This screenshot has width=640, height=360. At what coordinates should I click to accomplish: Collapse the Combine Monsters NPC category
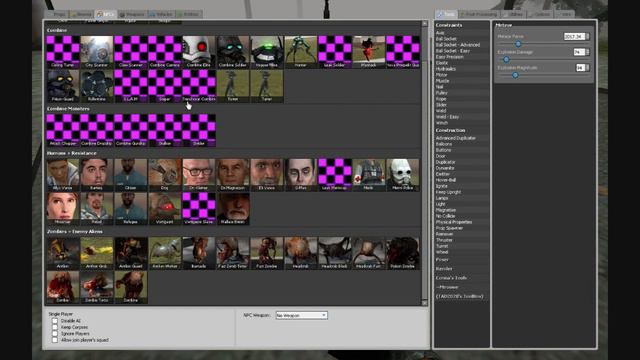68,109
